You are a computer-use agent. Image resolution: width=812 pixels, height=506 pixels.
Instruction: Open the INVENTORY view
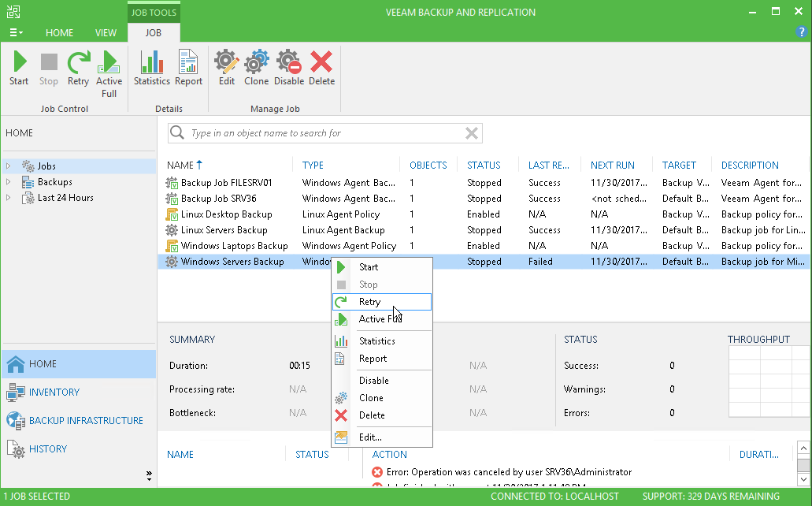pyautogui.click(x=54, y=393)
